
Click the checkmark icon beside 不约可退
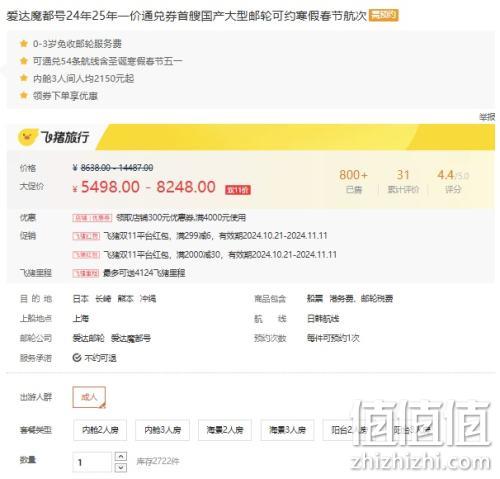pos(77,358)
